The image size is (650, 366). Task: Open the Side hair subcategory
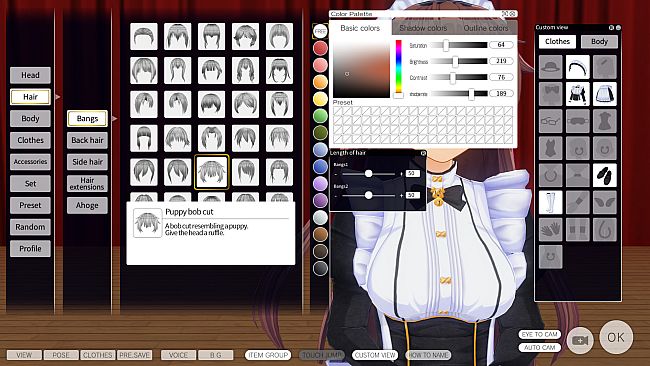tap(87, 162)
